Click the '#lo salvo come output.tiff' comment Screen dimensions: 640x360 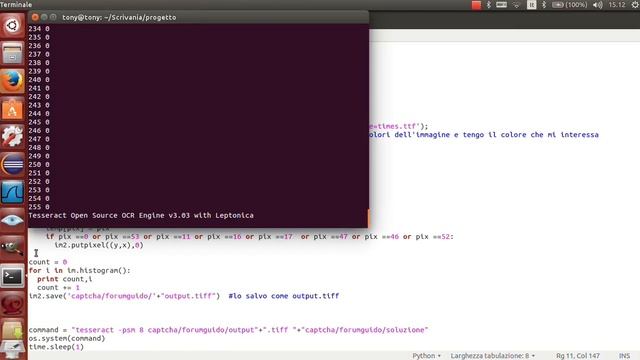pos(284,296)
